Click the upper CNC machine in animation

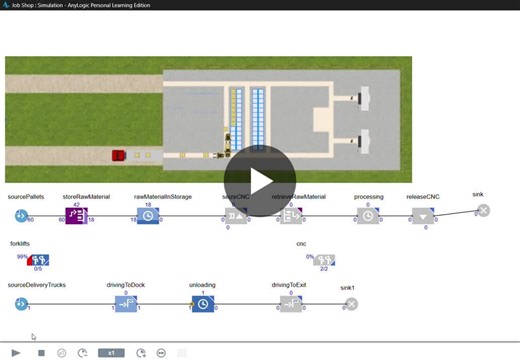click(x=364, y=98)
